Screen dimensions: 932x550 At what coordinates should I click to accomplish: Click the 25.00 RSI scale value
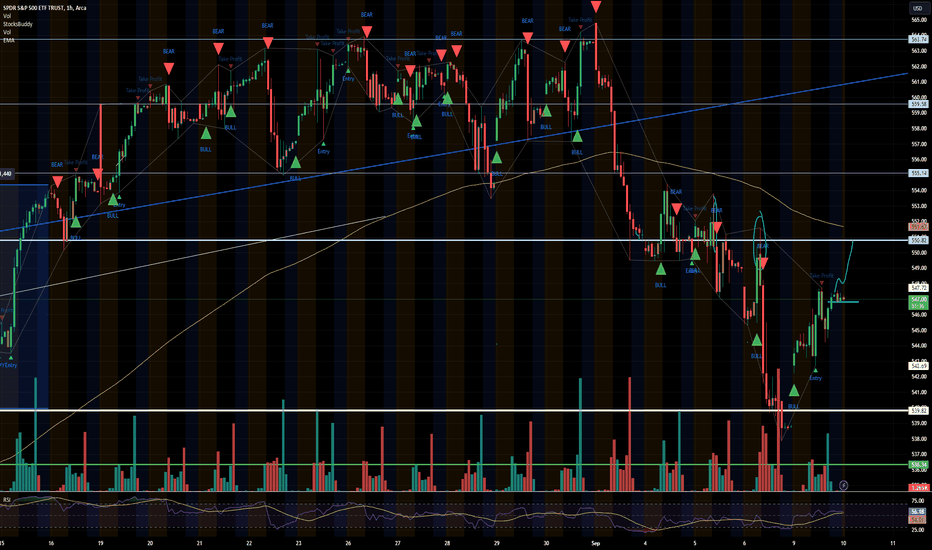(x=918, y=530)
